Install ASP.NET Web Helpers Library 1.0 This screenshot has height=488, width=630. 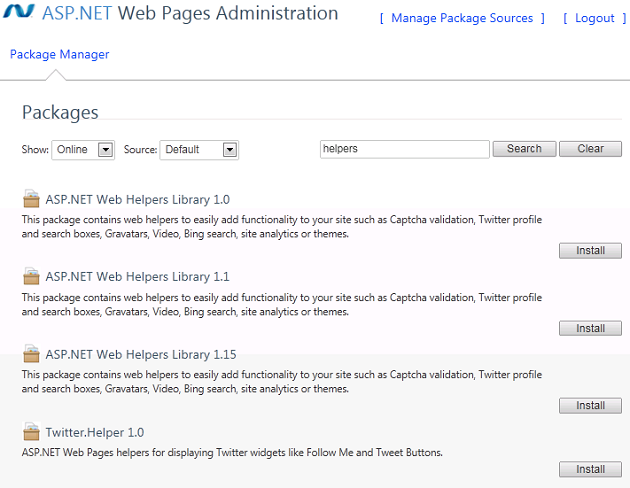[590, 251]
